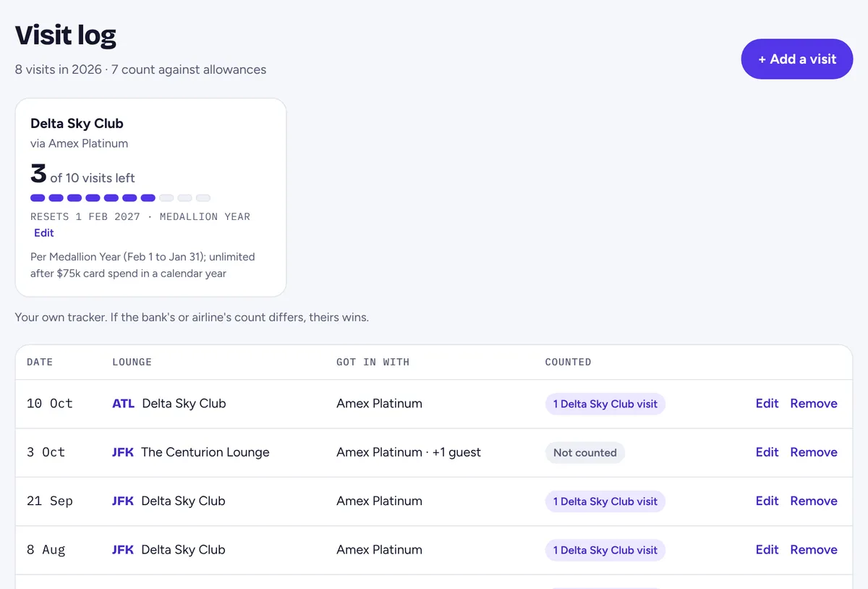Viewport: 868px width, 589px height.
Task: Click the 8 Aug '1 Delta Sky Club visit' badge
Action: coord(605,551)
